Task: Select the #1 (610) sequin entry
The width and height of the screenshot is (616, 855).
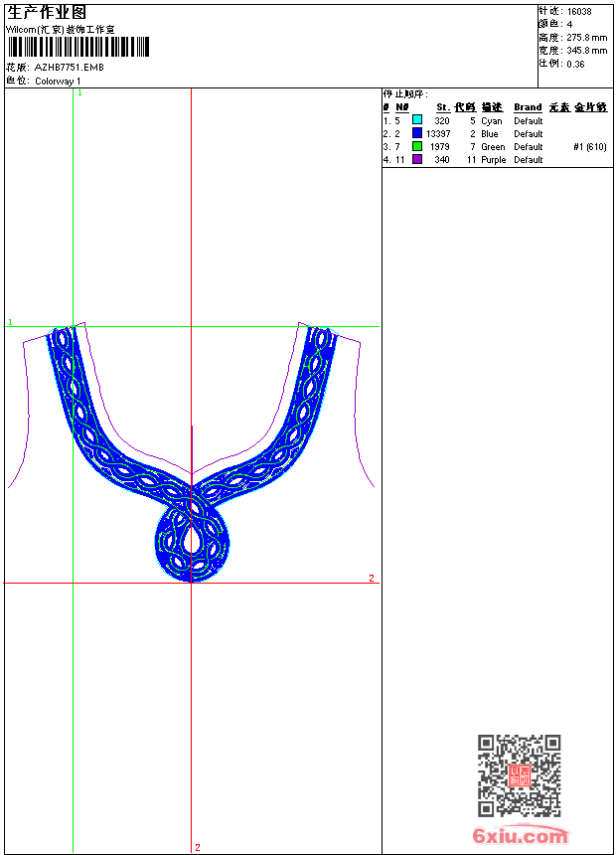Action: coord(590,146)
